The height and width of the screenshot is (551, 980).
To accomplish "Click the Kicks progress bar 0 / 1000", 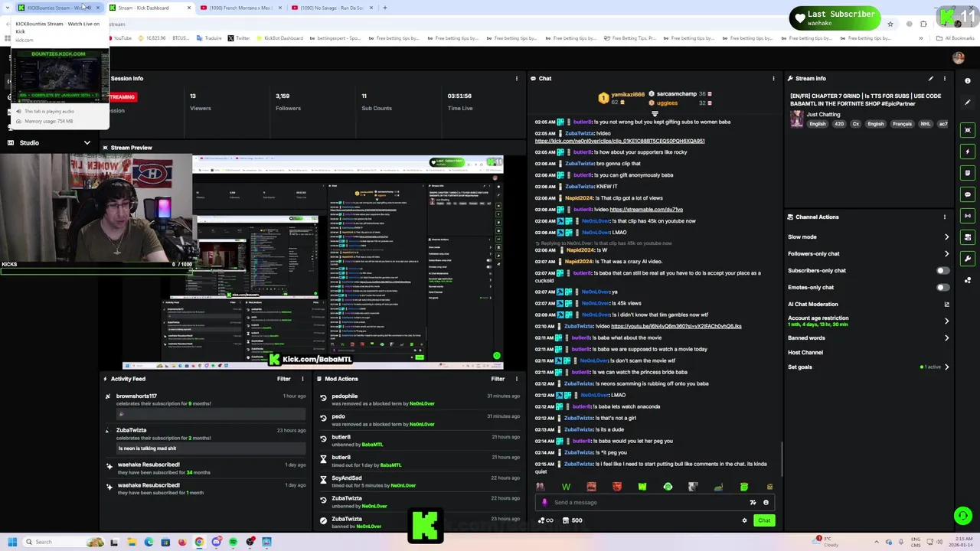I will 97,270.
